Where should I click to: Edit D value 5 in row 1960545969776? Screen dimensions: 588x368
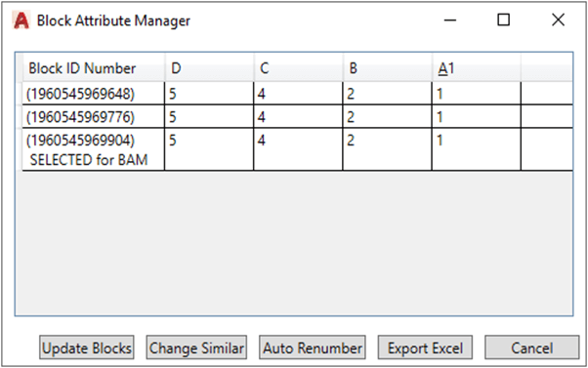209,117
